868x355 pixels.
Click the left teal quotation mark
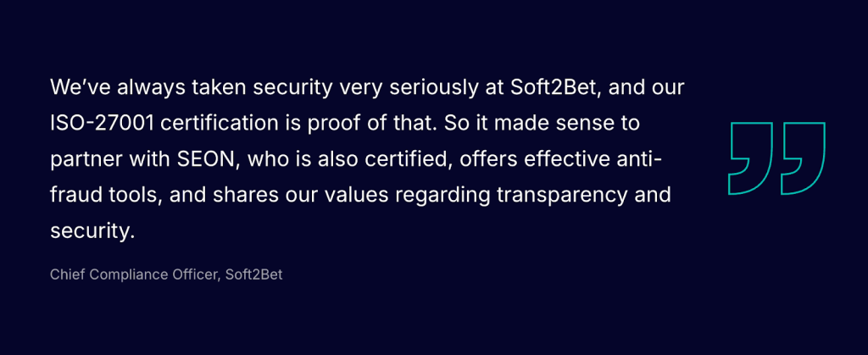point(751,158)
